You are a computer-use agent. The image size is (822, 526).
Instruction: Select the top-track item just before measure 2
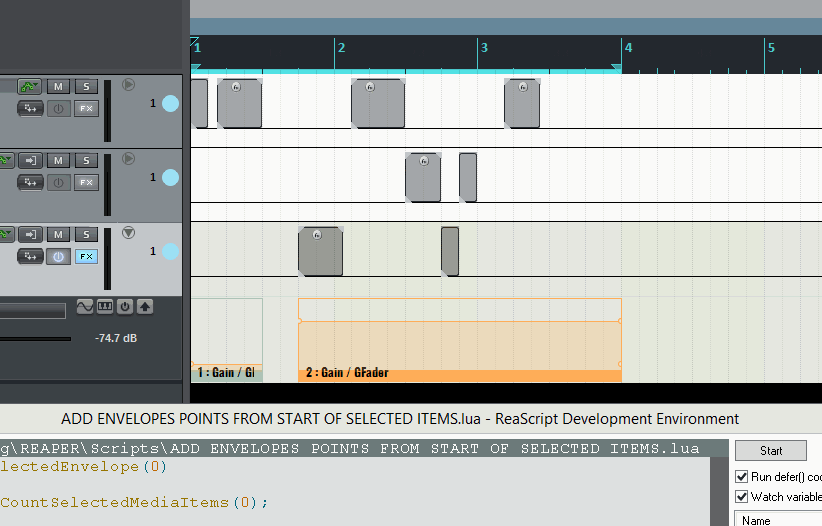tap(240, 103)
